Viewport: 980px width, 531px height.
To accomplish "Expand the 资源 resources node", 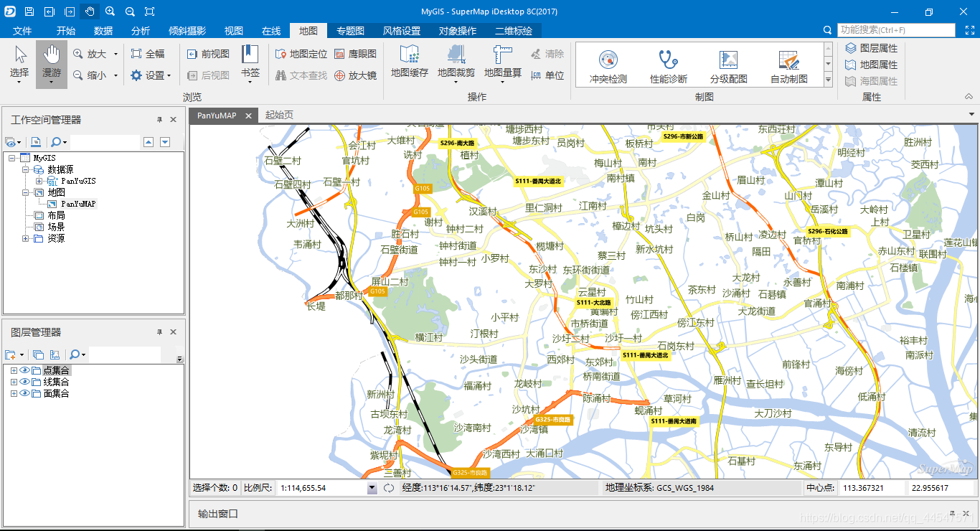I will point(26,238).
